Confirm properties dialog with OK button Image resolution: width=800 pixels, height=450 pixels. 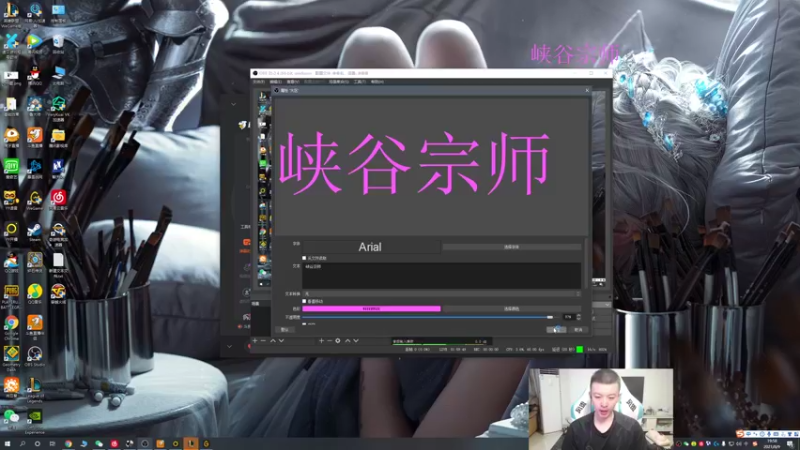coord(556,330)
